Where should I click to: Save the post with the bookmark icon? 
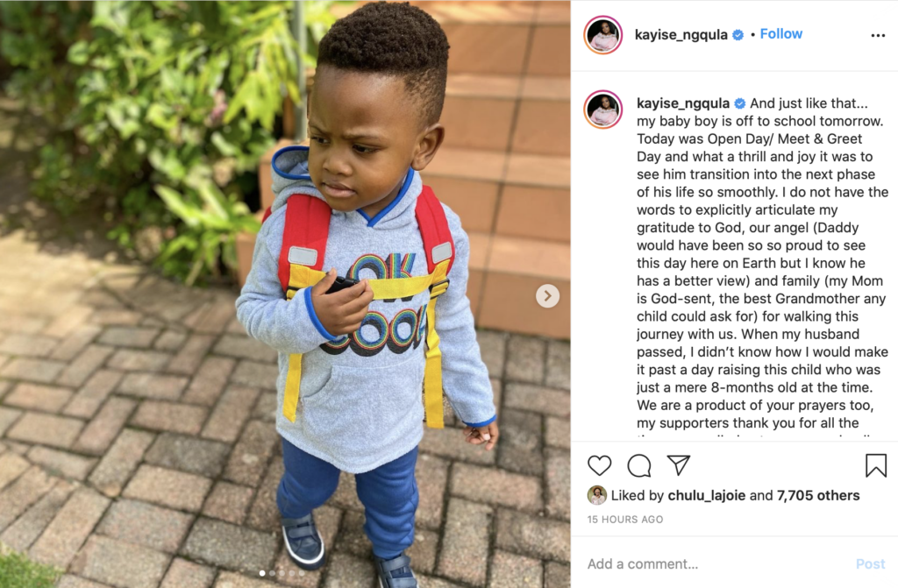[876, 465]
